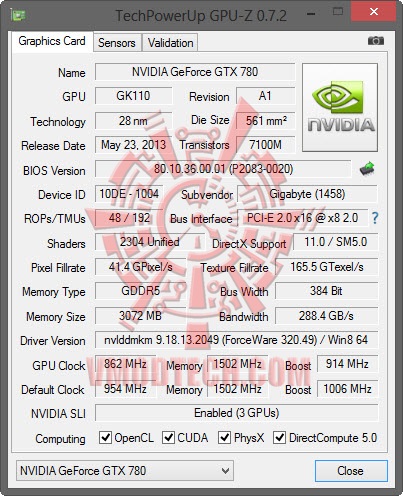This screenshot has width=403, height=496.
Task: Toggle the CUDA checkbox
Action: pyautogui.click(x=168, y=437)
